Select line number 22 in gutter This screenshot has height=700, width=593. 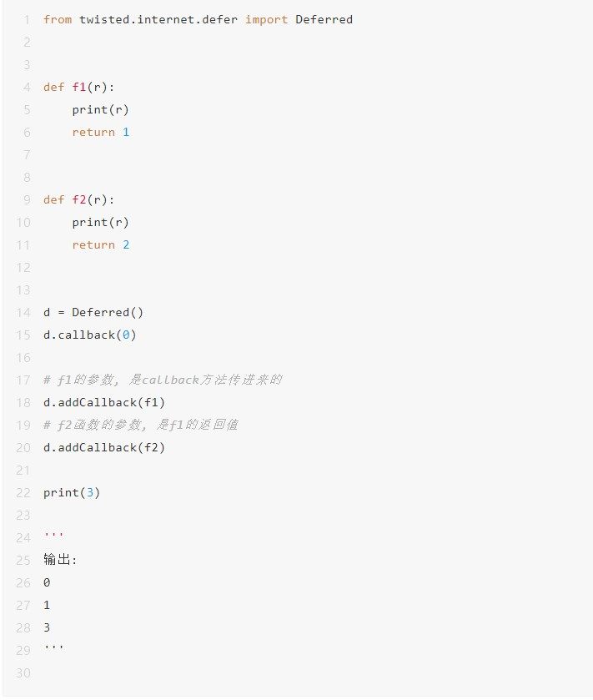point(23,493)
